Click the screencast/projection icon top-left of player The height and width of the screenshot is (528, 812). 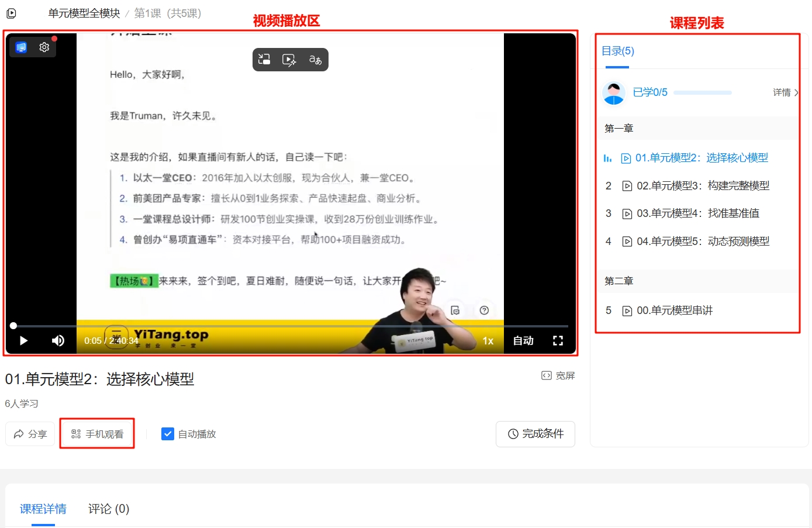point(21,47)
